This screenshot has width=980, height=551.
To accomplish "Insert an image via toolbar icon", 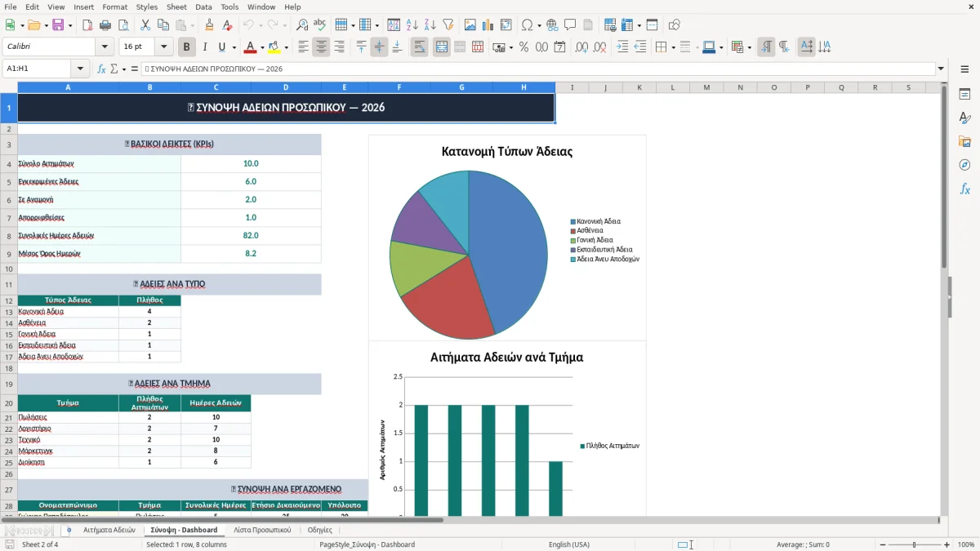I will tap(471, 25).
